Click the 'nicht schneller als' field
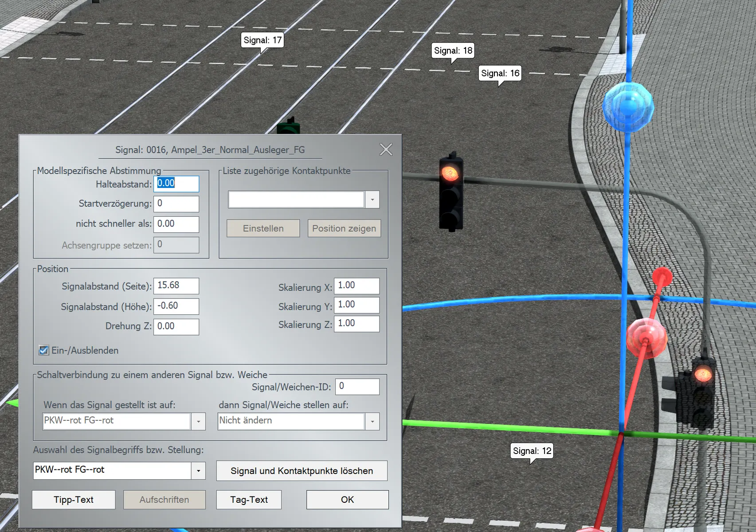756x532 pixels. (x=176, y=224)
